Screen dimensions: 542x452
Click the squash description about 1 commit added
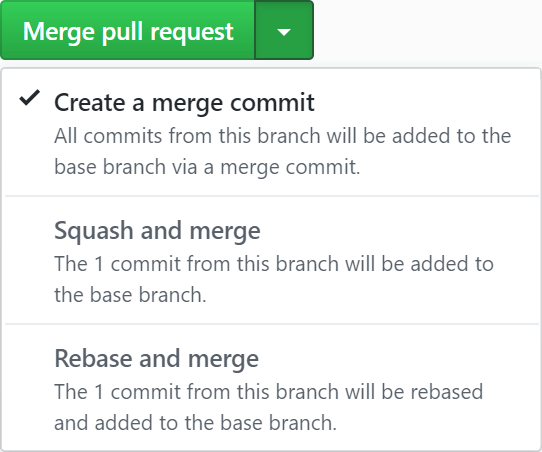274,264
